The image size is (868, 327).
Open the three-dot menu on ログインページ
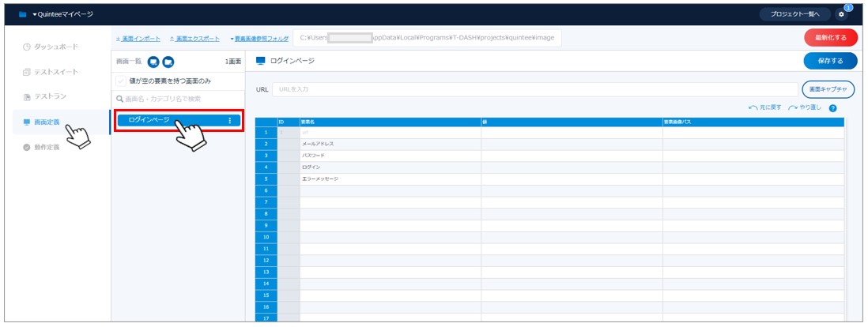(x=230, y=120)
